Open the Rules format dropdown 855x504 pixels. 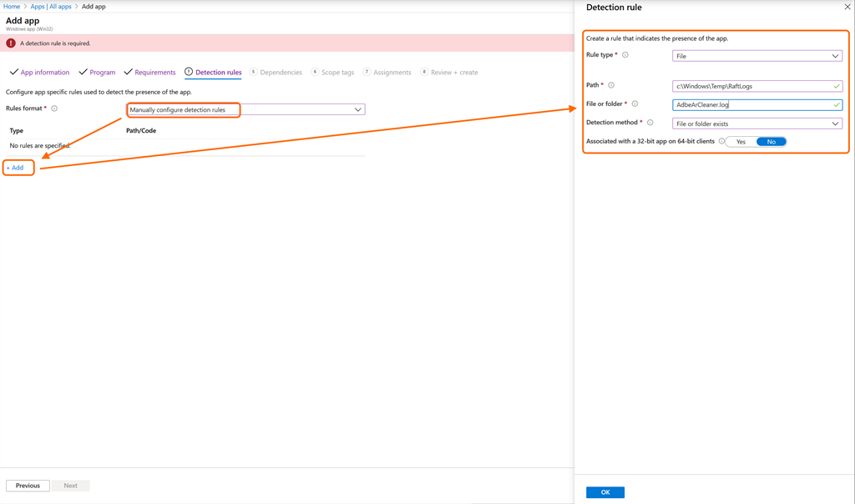[x=246, y=109]
